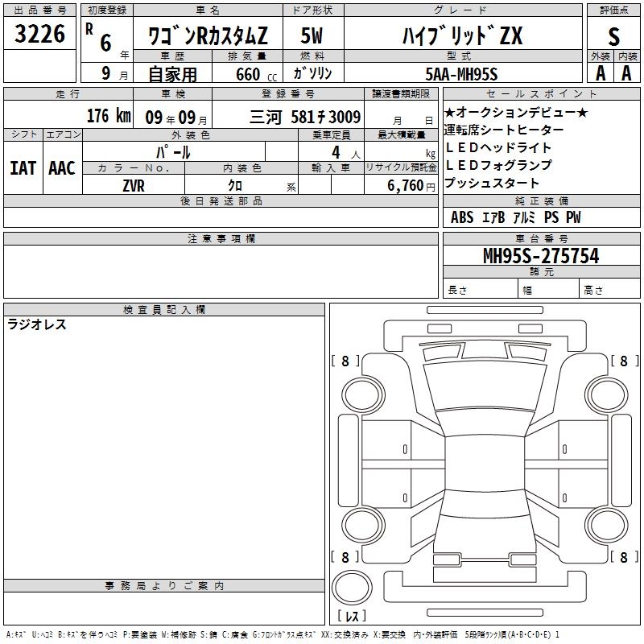
Task: Click the model type 5AA-MH95S
Action: (462, 73)
